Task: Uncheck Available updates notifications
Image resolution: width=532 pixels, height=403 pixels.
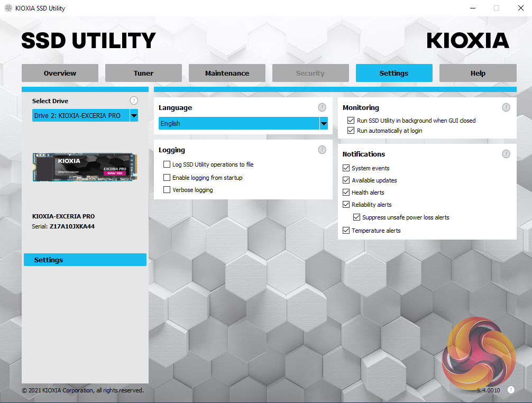Action: tap(346, 180)
